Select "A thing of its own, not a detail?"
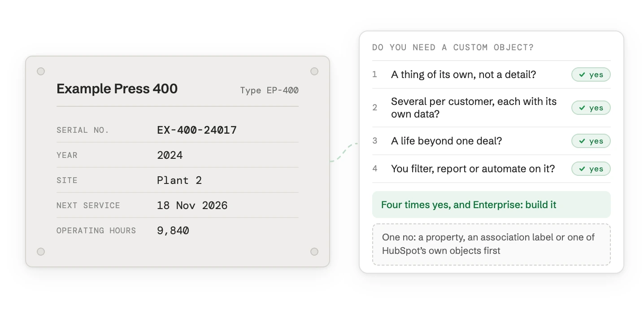 tap(464, 74)
